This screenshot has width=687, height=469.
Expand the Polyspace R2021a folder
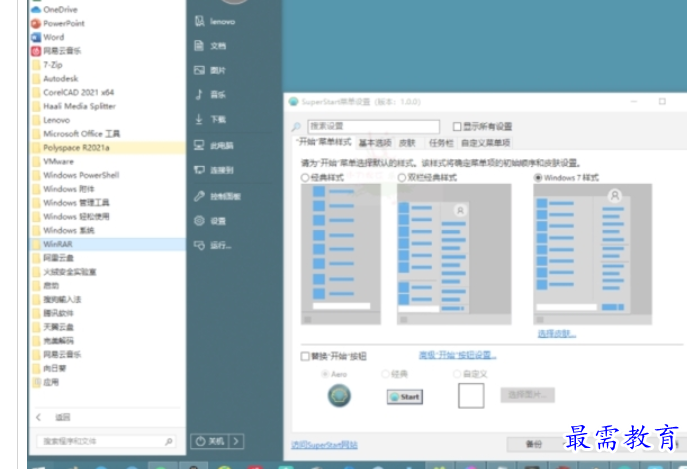tap(108, 148)
